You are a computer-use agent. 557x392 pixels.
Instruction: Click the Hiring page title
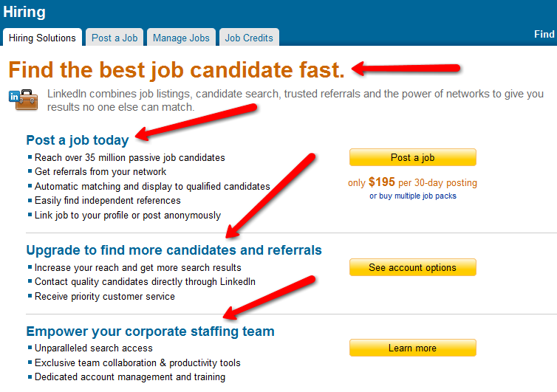pos(24,13)
